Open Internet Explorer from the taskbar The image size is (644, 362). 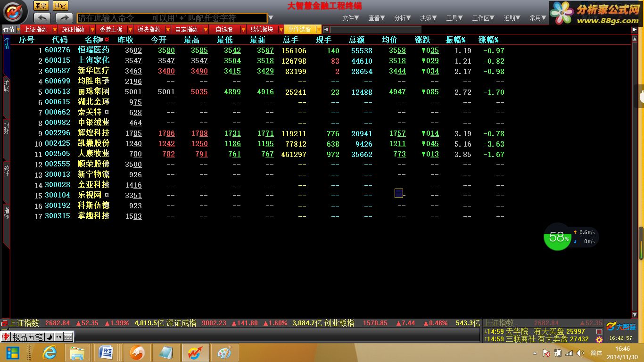point(49,353)
